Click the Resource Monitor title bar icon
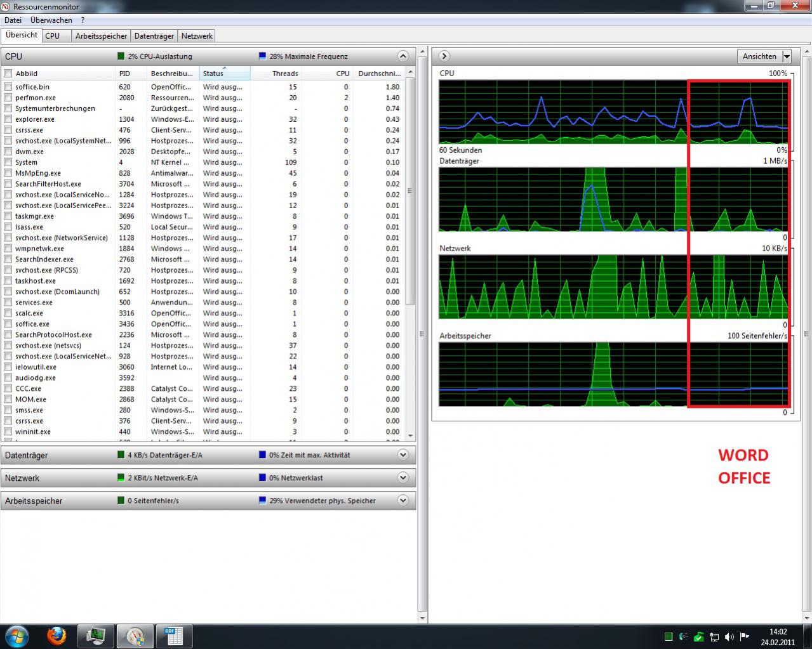 [6, 6]
